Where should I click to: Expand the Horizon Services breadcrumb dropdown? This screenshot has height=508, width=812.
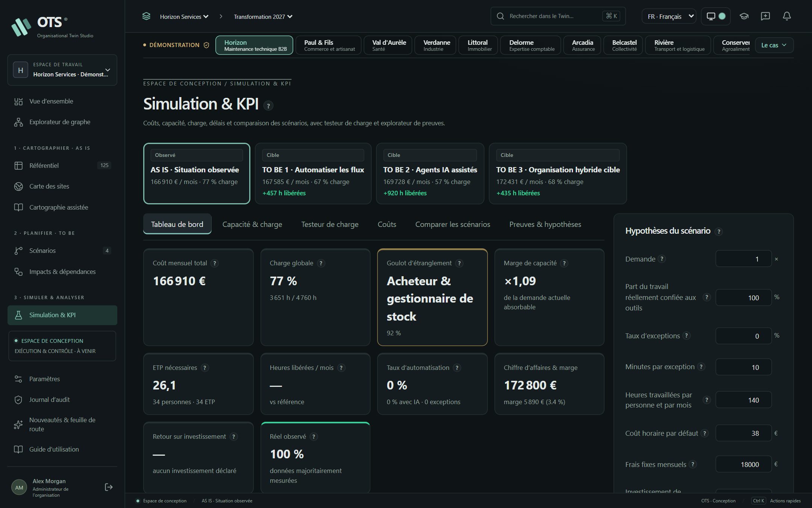tap(184, 17)
